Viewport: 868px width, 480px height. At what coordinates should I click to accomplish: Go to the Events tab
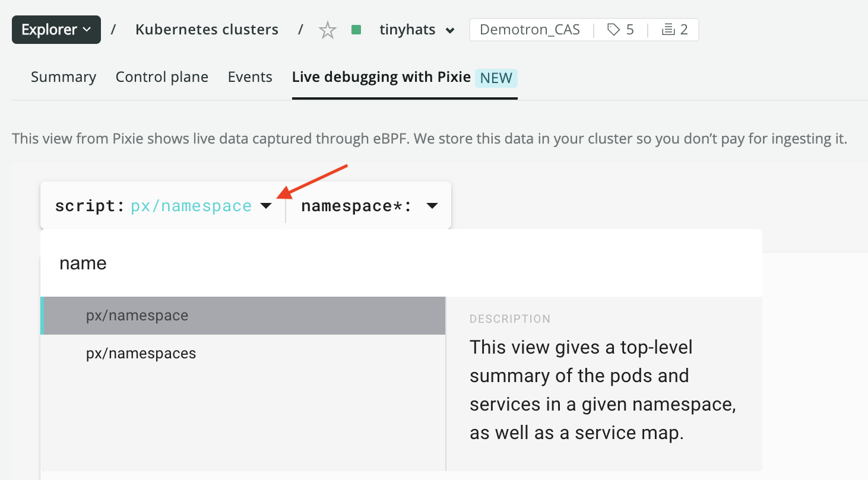250,77
